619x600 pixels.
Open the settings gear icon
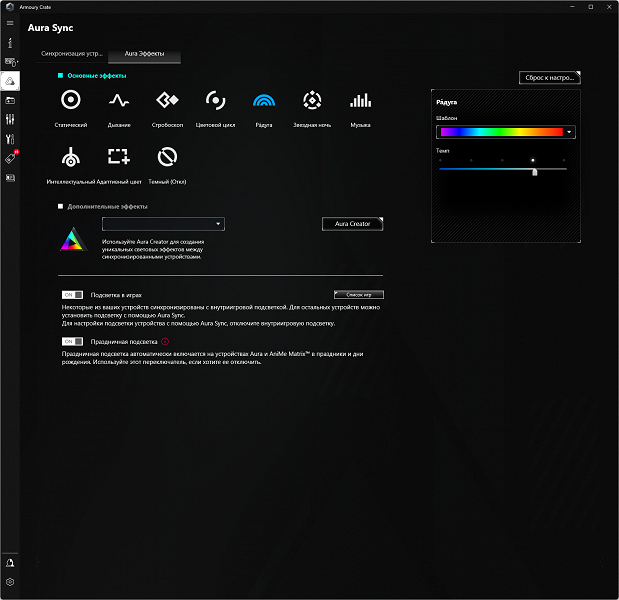pyautogui.click(x=10, y=582)
